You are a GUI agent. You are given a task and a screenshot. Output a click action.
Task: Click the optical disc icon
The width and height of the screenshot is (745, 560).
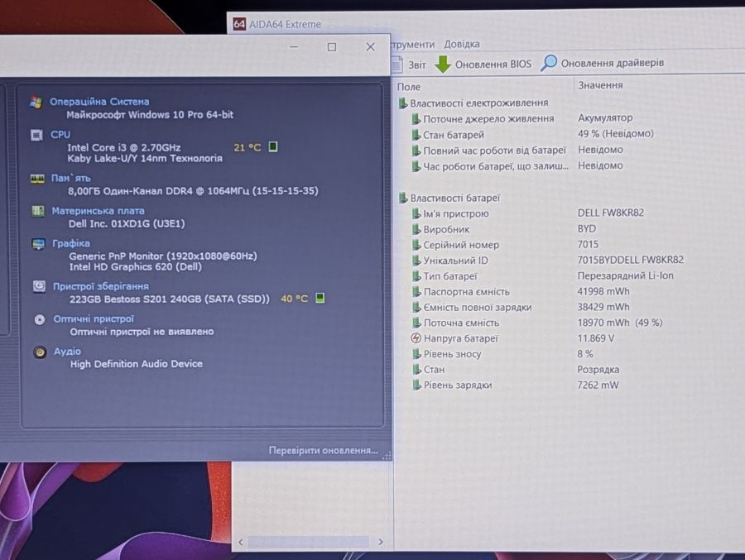[x=40, y=319]
